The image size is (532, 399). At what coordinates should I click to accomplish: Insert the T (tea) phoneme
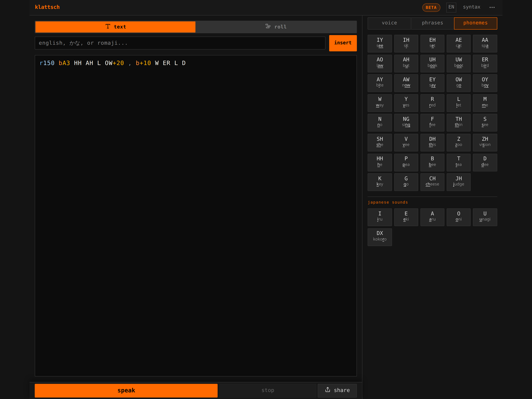[x=458, y=162]
